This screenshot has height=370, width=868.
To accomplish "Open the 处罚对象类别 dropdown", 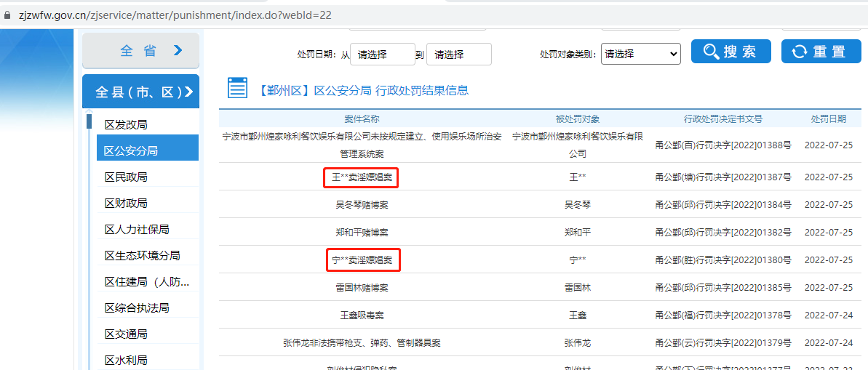I will click(x=640, y=54).
